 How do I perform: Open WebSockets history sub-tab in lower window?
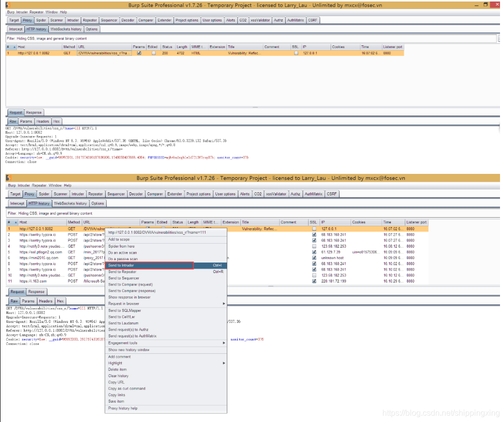click(x=70, y=204)
